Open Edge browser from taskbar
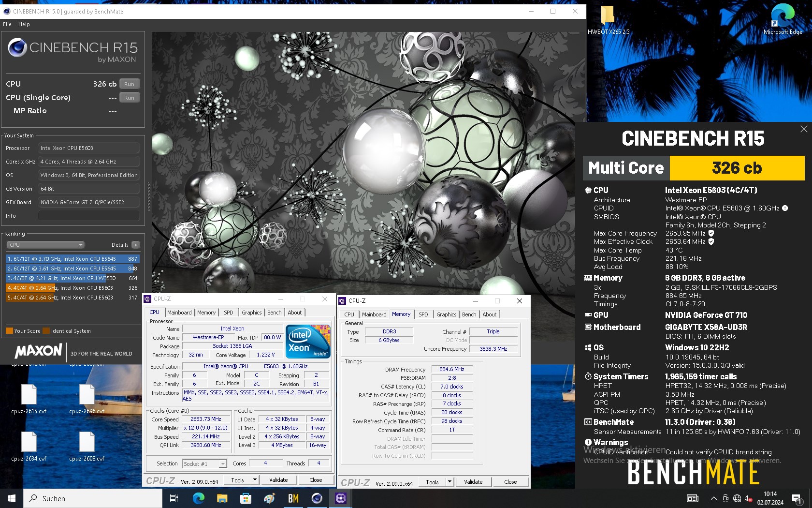Screen dimensions: 812x508 [198, 498]
